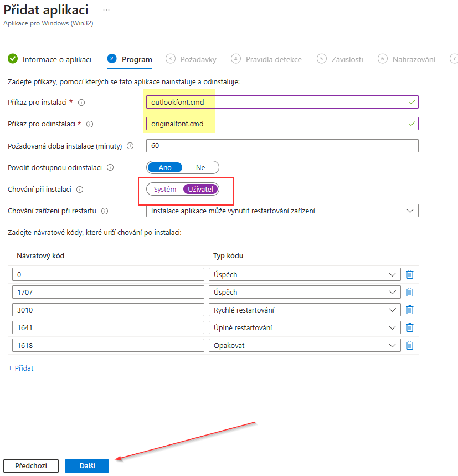Show info tooltip for Chování při instalaci

tap(80, 190)
